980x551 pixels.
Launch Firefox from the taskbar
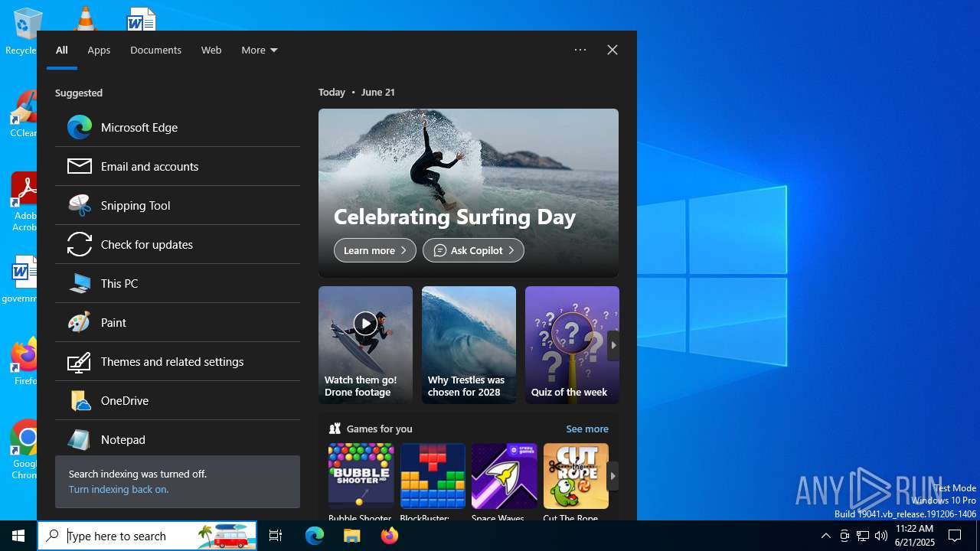coord(389,536)
